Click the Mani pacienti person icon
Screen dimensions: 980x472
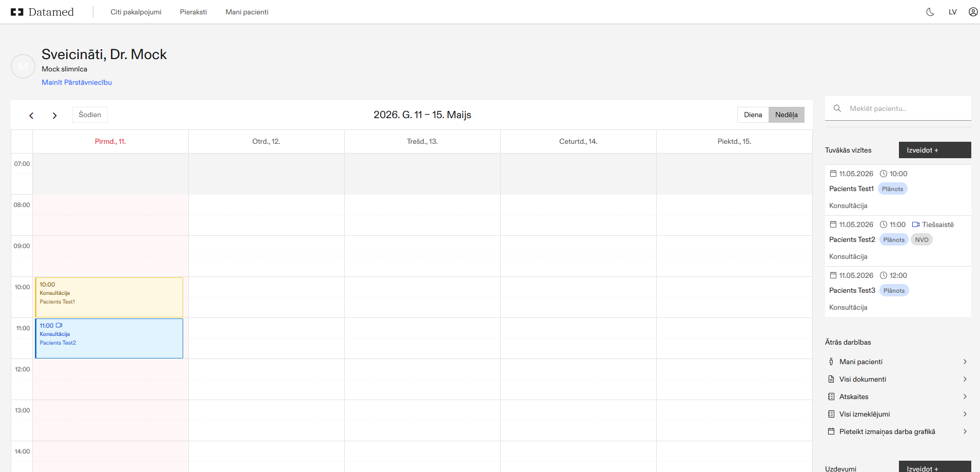831,362
